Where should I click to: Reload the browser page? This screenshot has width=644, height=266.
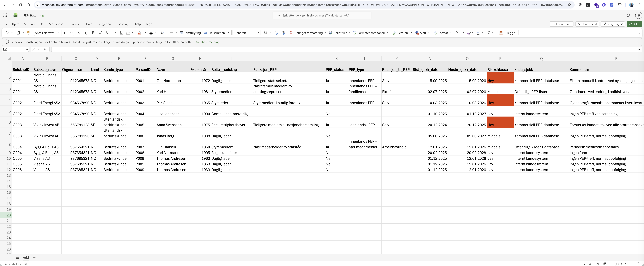point(21,5)
